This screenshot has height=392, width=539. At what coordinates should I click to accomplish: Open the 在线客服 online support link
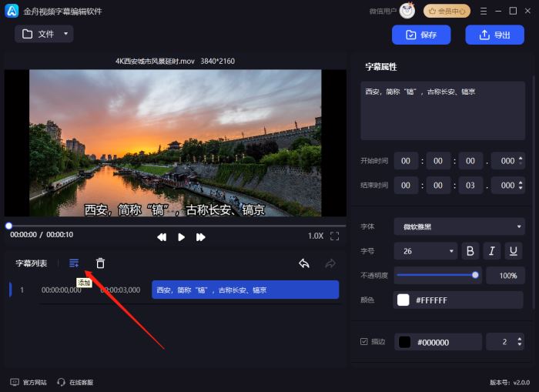pos(75,382)
